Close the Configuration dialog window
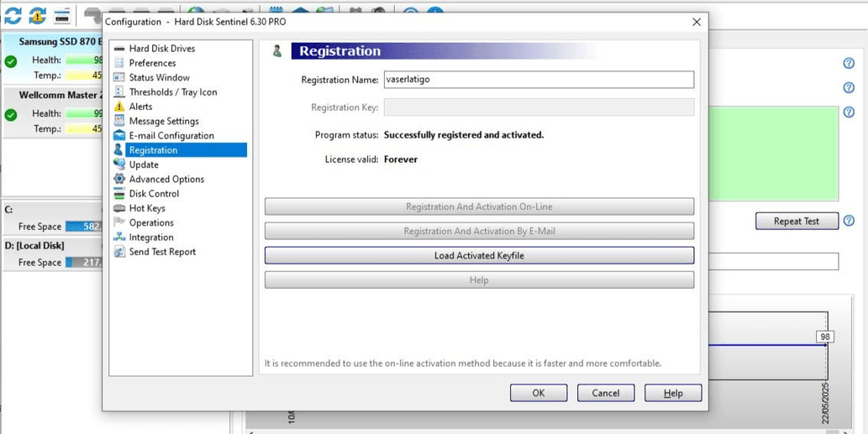The height and width of the screenshot is (434, 868). click(697, 22)
